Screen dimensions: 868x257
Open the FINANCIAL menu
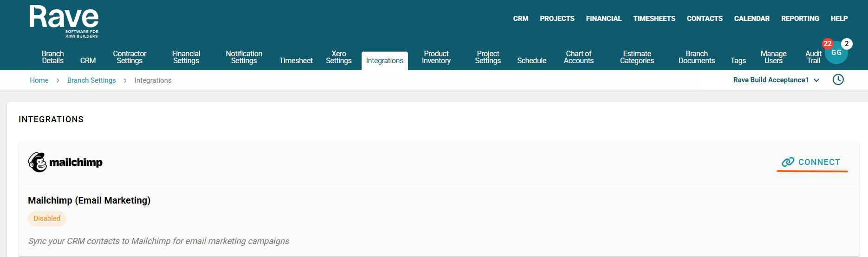604,19
